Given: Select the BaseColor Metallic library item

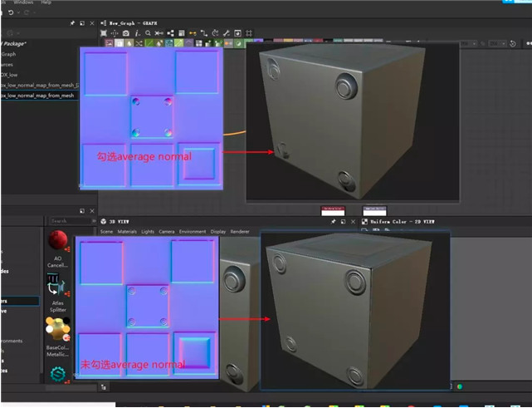Looking at the screenshot, I should 58,337.
